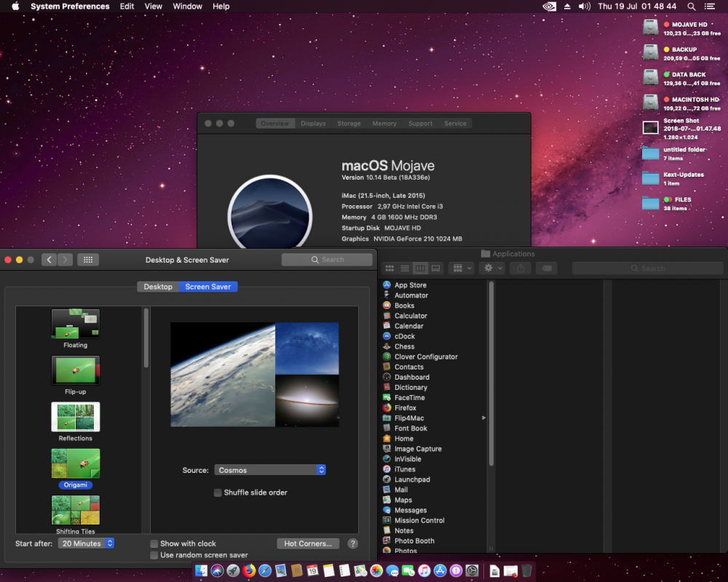Select Mission Control in Applications list

click(419, 521)
